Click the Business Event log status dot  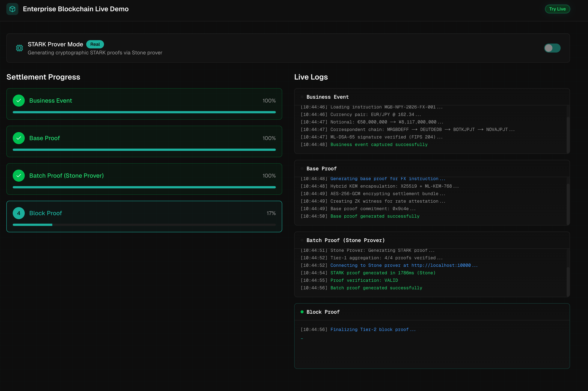(x=302, y=97)
